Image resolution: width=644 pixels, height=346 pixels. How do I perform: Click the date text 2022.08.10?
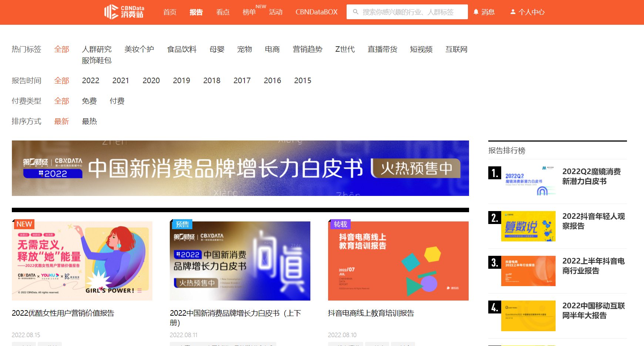[342, 335]
